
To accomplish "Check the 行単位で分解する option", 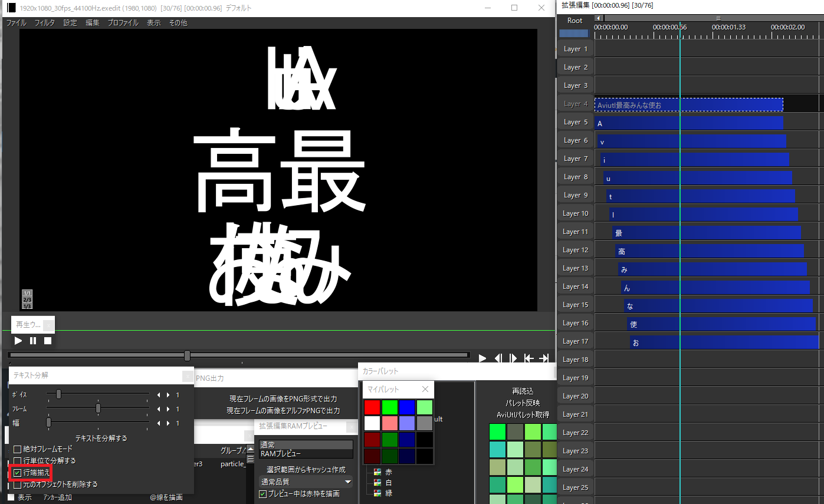I will coord(18,461).
